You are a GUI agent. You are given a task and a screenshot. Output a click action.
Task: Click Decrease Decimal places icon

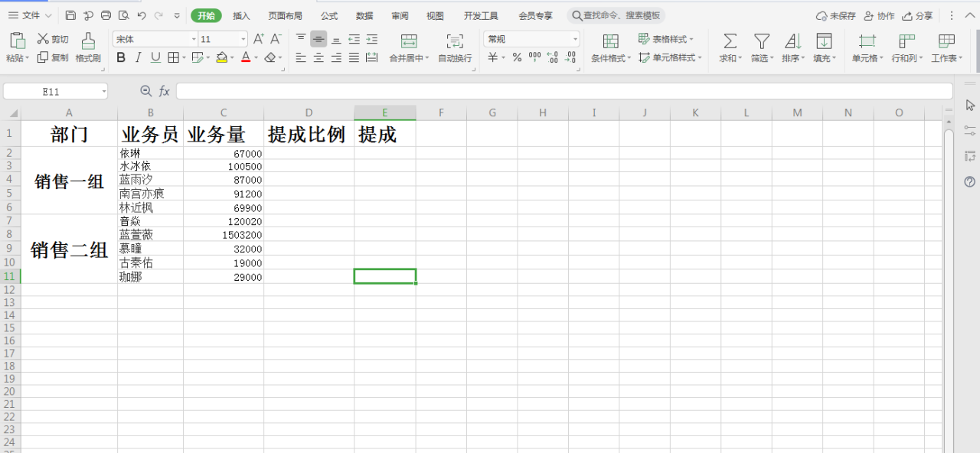(570, 57)
